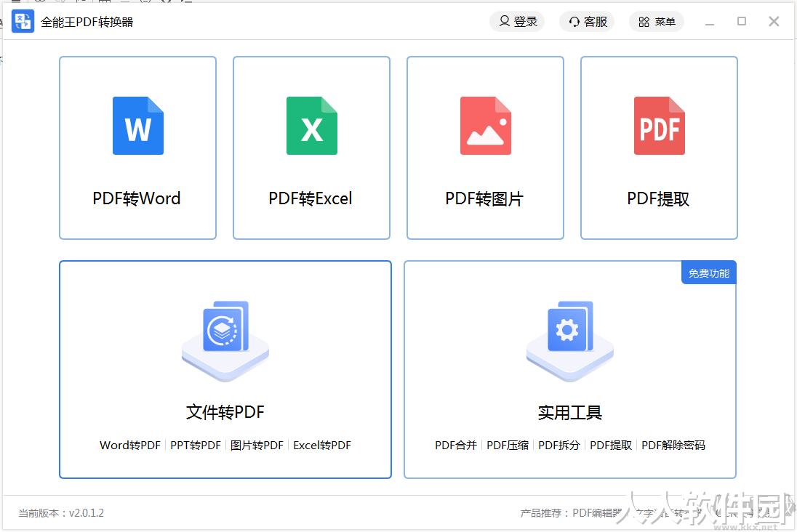Click the 登录 login button
Viewport: 797px width, 532px height.
pos(517,21)
